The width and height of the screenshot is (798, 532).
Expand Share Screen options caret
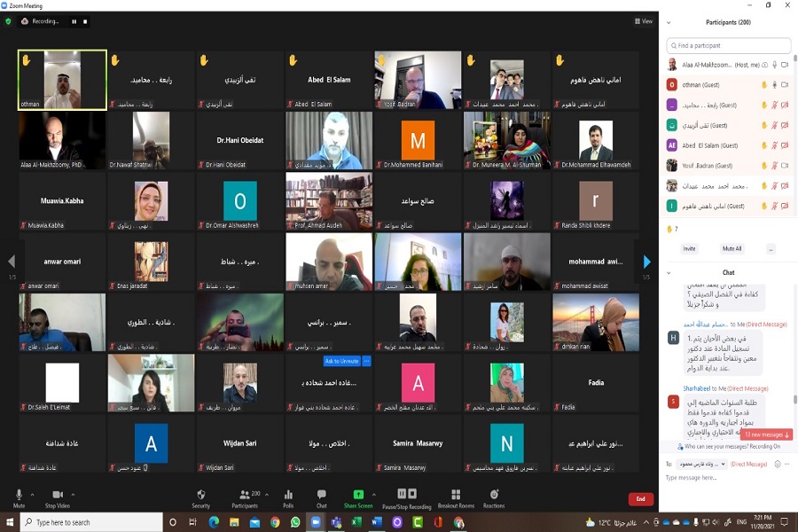(374, 495)
